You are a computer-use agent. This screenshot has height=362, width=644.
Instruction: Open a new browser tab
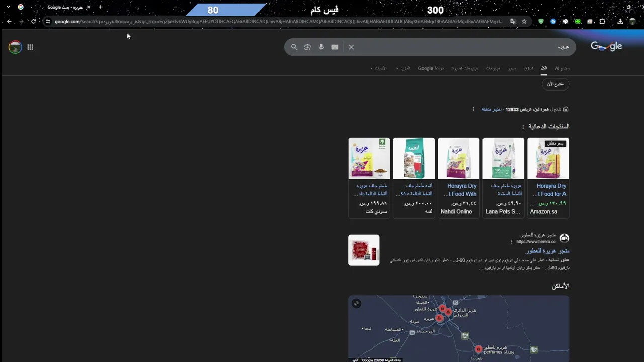click(100, 7)
